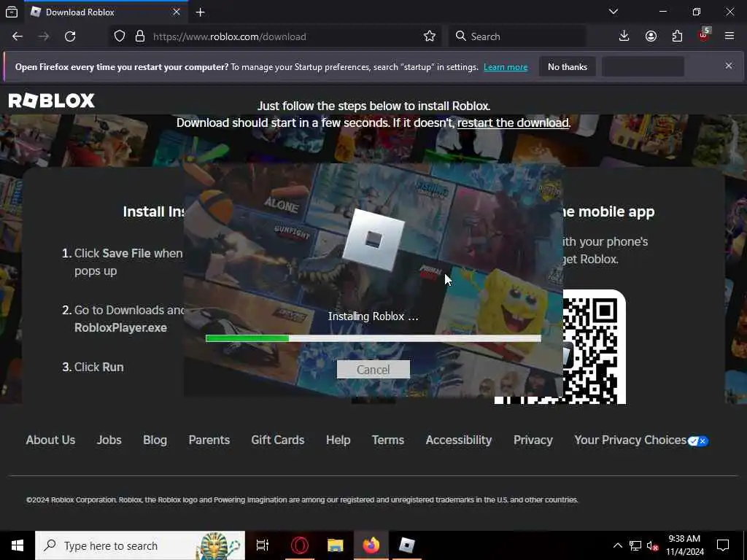The height and width of the screenshot is (560, 747).
Task: Bookmark this page with the star icon
Action: 429,36
